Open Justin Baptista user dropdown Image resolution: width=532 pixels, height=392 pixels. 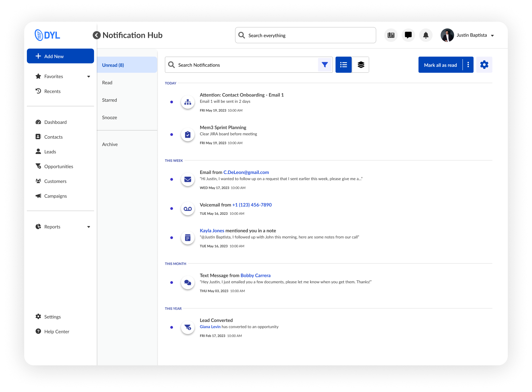492,36
